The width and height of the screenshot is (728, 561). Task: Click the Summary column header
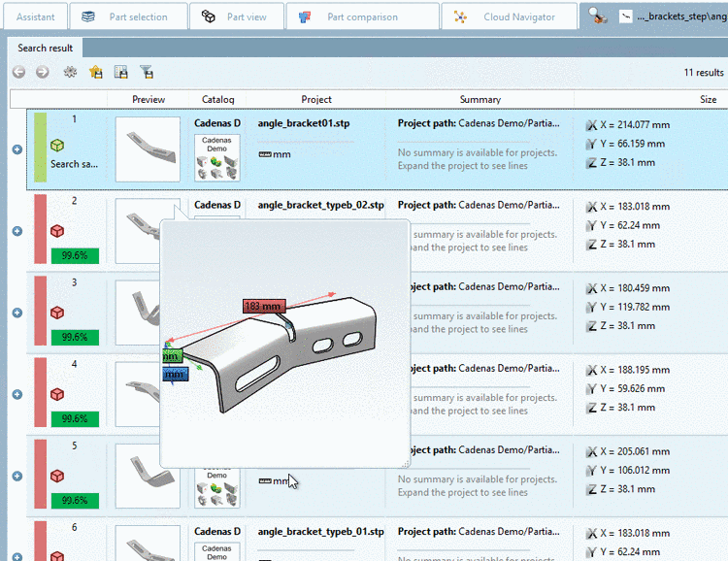480,99
